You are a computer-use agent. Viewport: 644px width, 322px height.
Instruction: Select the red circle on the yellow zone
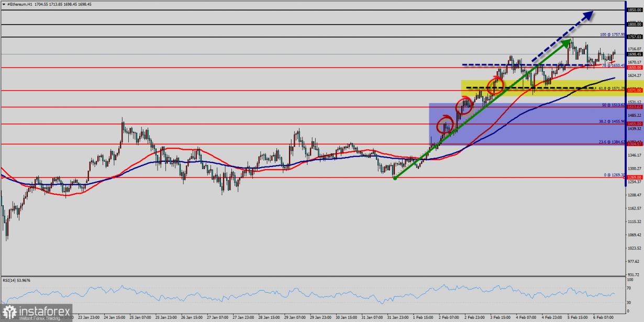pyautogui.click(x=495, y=84)
